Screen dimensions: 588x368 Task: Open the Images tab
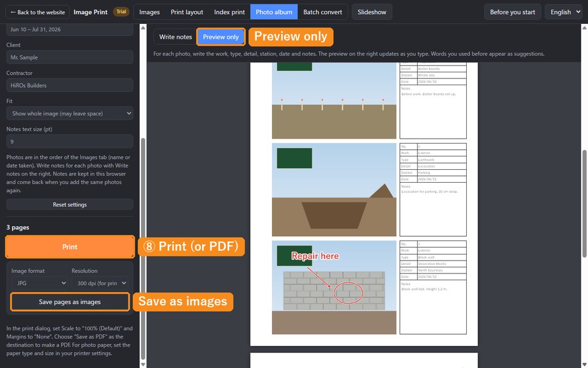pos(149,12)
